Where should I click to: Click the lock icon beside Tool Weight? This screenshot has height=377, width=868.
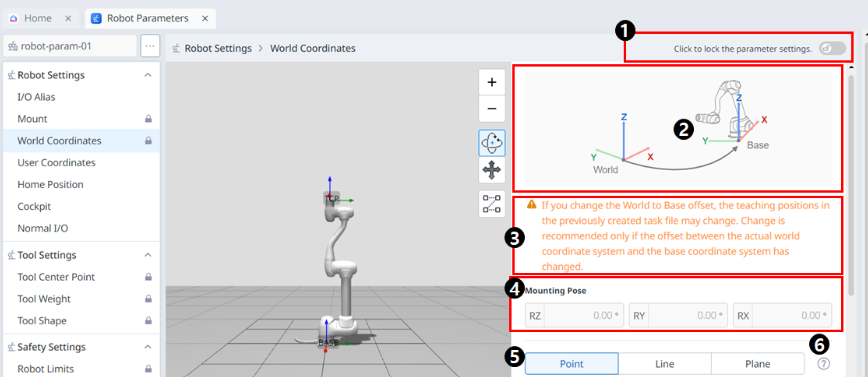click(148, 299)
